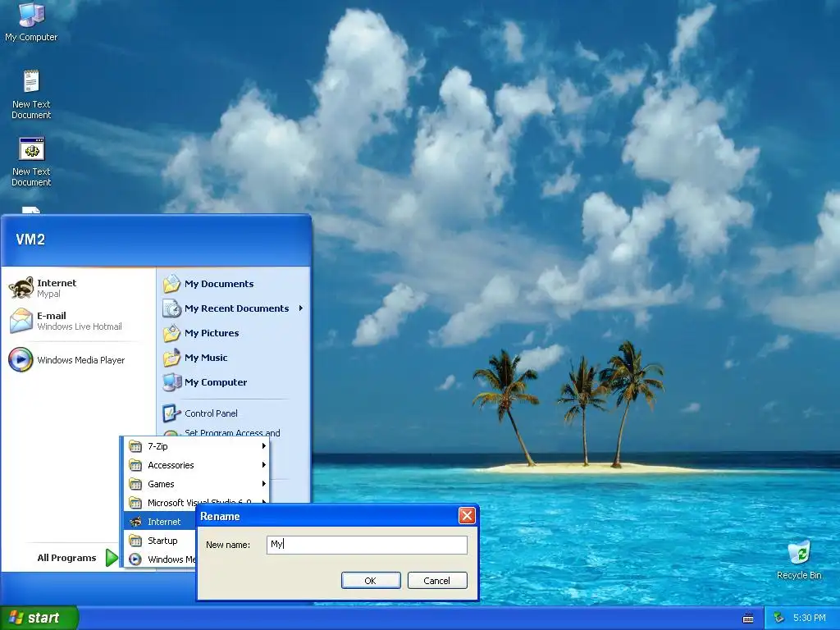Click the system tray network icon
This screenshot has height=630, width=840.
coord(779,619)
